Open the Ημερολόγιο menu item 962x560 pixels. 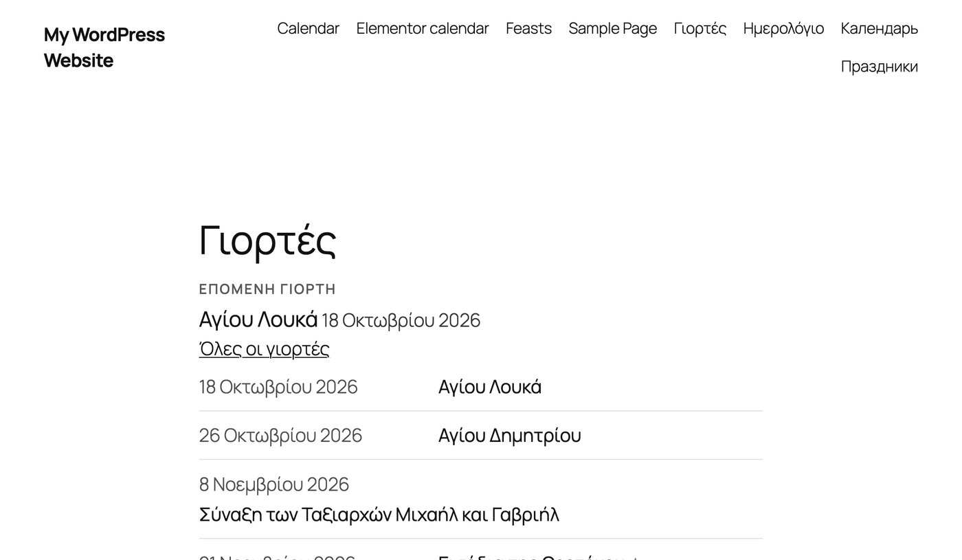tap(783, 28)
